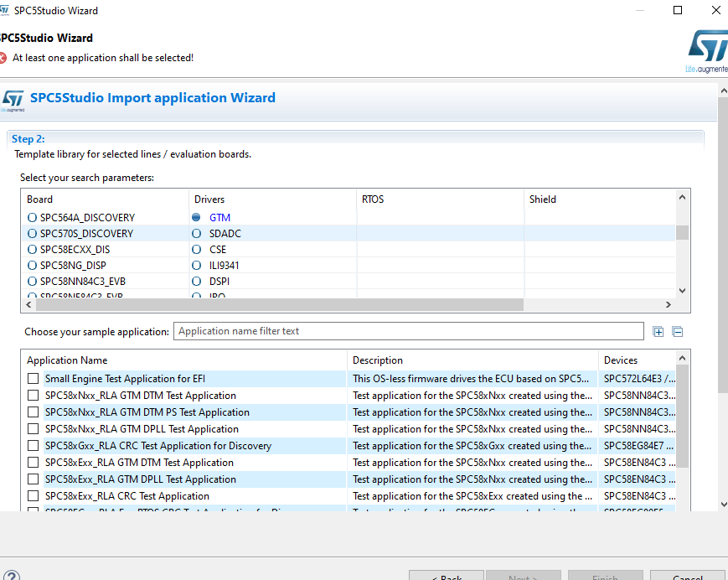The width and height of the screenshot is (728, 580).
Task: Click search parameters scroll up arrow
Action: click(682, 197)
